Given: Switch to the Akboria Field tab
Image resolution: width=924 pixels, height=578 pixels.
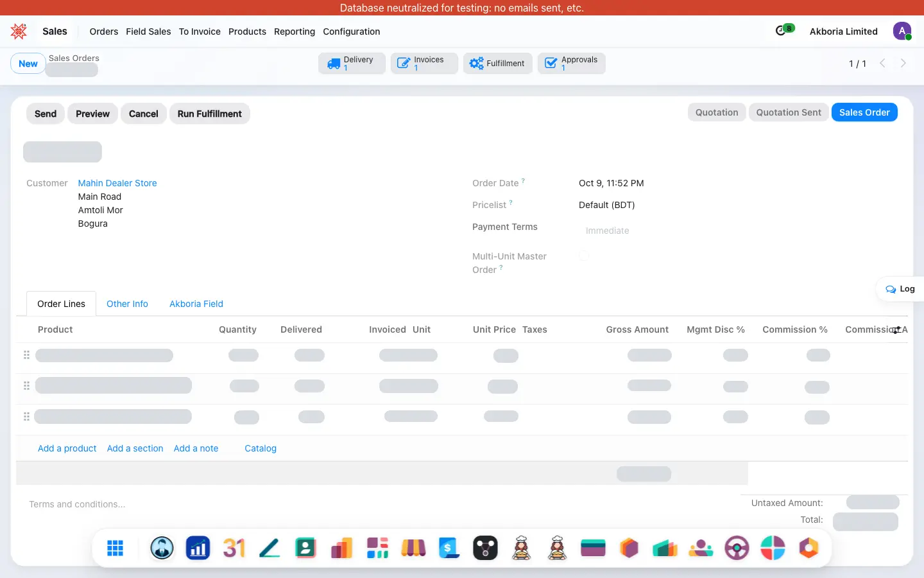Looking at the screenshot, I should [196, 304].
